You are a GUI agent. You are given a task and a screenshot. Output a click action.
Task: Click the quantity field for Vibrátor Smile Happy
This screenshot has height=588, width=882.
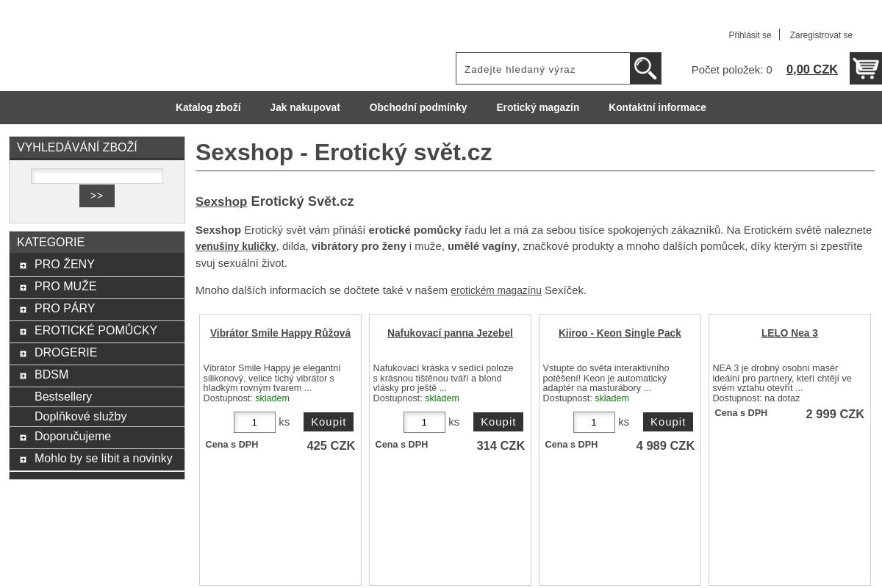254,422
